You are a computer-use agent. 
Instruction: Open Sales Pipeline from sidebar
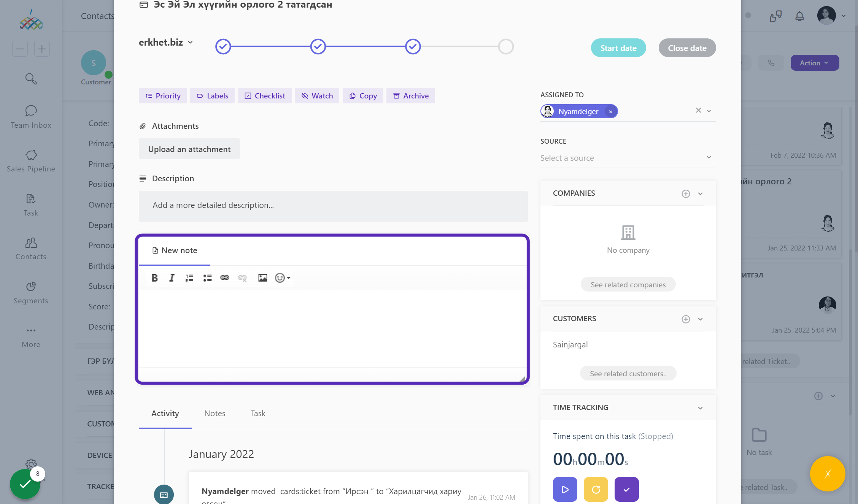coord(31,161)
